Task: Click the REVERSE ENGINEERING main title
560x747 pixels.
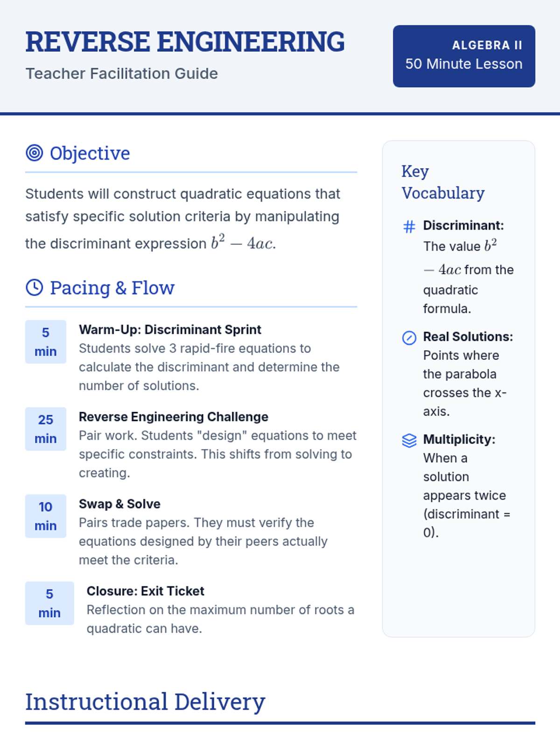Action: pos(185,42)
